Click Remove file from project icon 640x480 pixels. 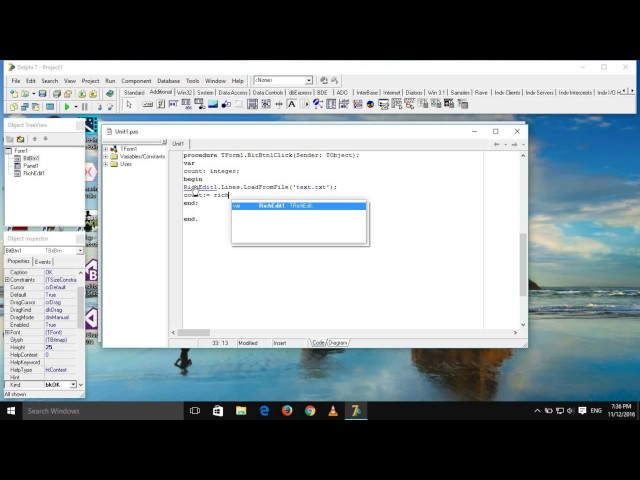pos(93,94)
